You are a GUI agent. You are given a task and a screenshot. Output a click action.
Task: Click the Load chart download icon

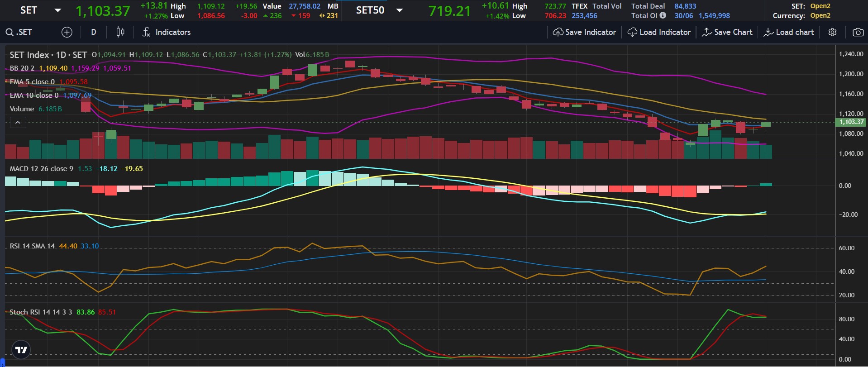tap(768, 32)
